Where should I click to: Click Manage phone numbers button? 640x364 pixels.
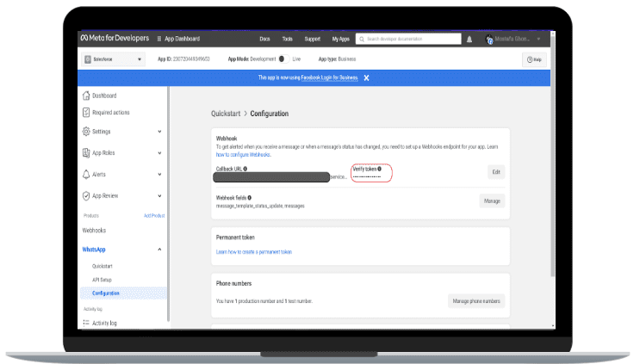coord(476,301)
